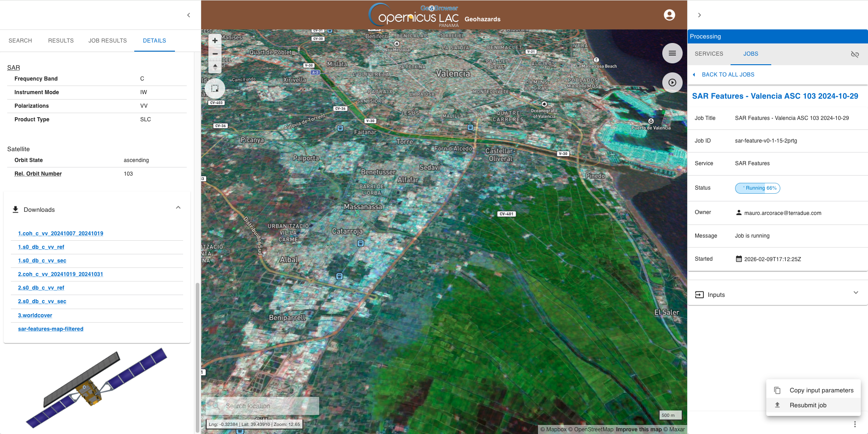The height and width of the screenshot is (434, 868).
Task: Switch to the JOB RESULTS tab
Action: [x=108, y=41]
